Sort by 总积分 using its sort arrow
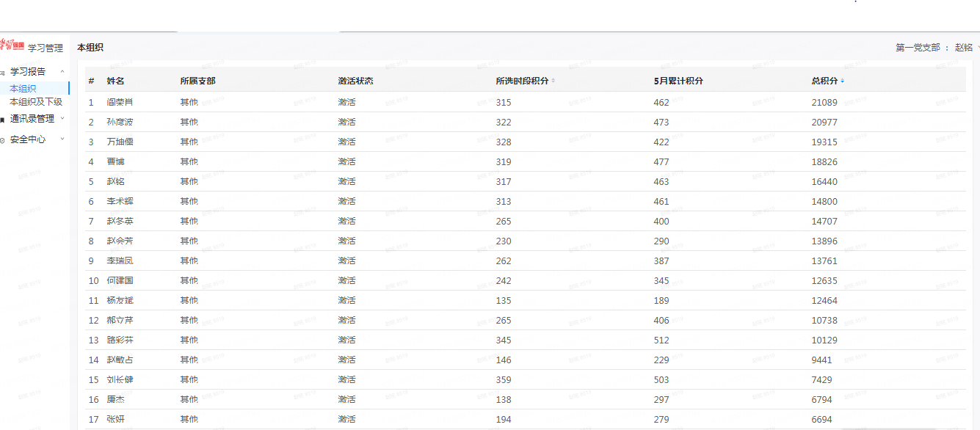Image resolution: width=980 pixels, height=430 pixels. pyautogui.click(x=843, y=81)
